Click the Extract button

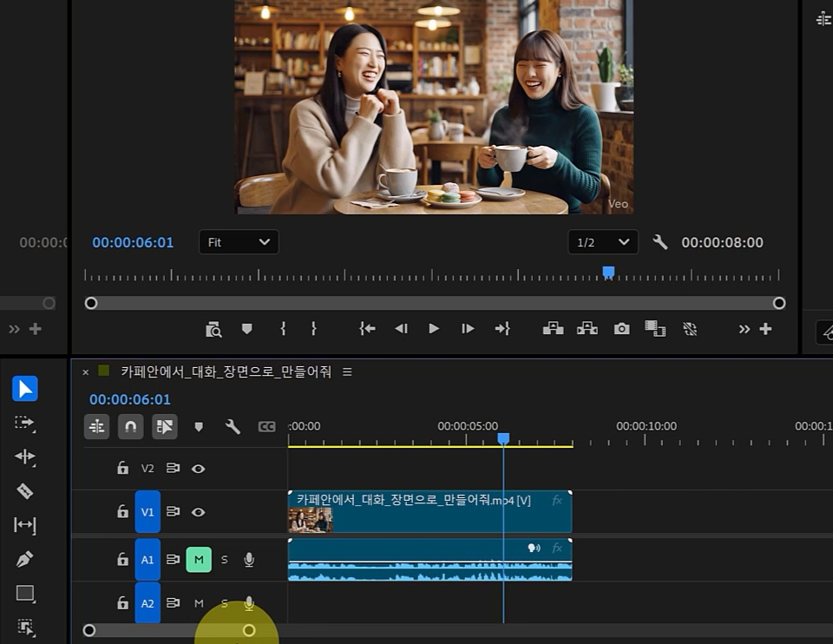[587, 329]
